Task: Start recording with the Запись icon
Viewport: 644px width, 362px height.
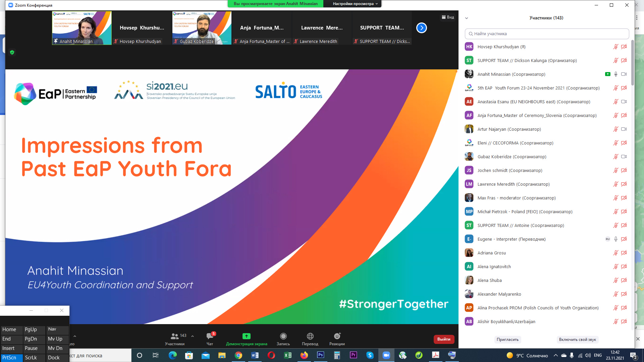Action: click(x=283, y=336)
